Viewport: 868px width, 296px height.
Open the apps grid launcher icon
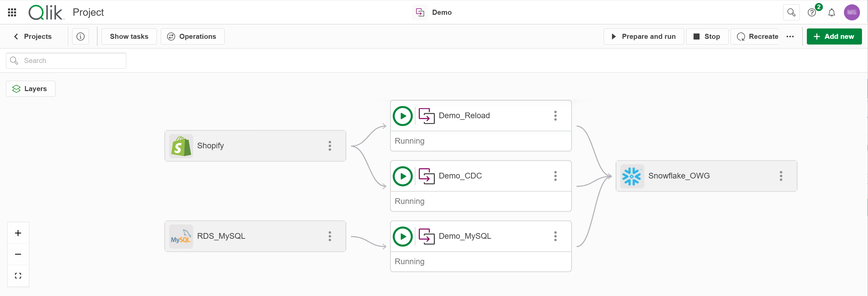click(x=12, y=12)
